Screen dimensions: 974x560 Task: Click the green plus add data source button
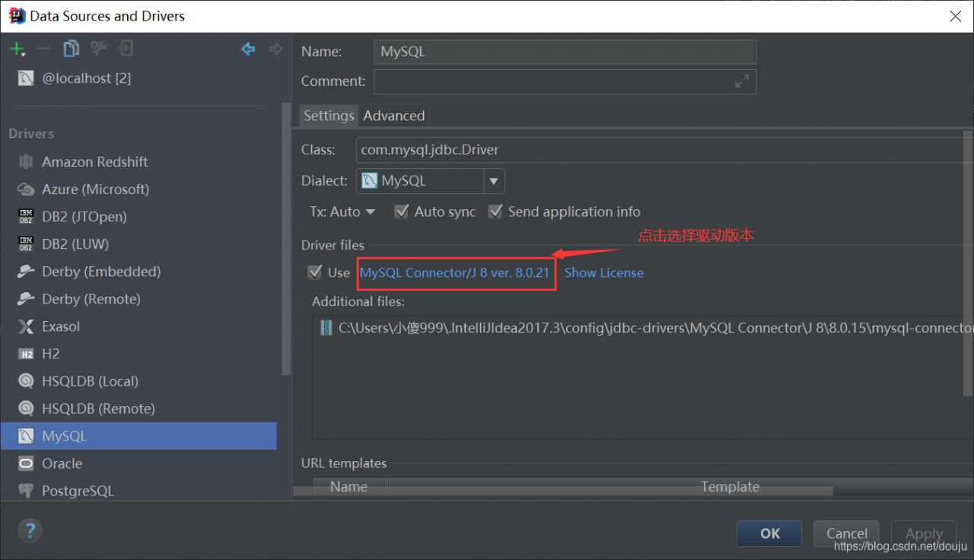point(17,49)
